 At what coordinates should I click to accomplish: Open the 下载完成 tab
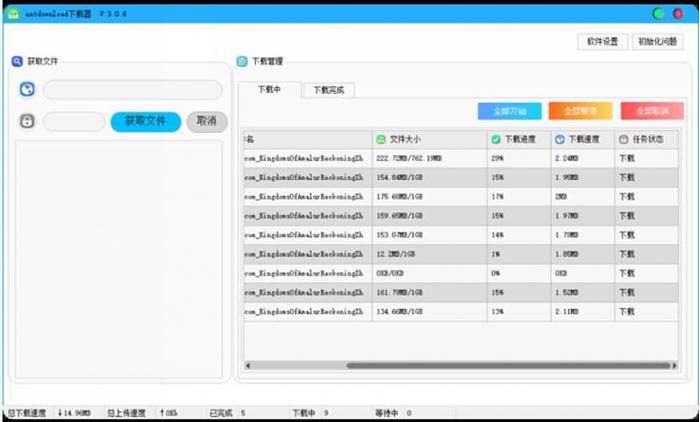328,90
